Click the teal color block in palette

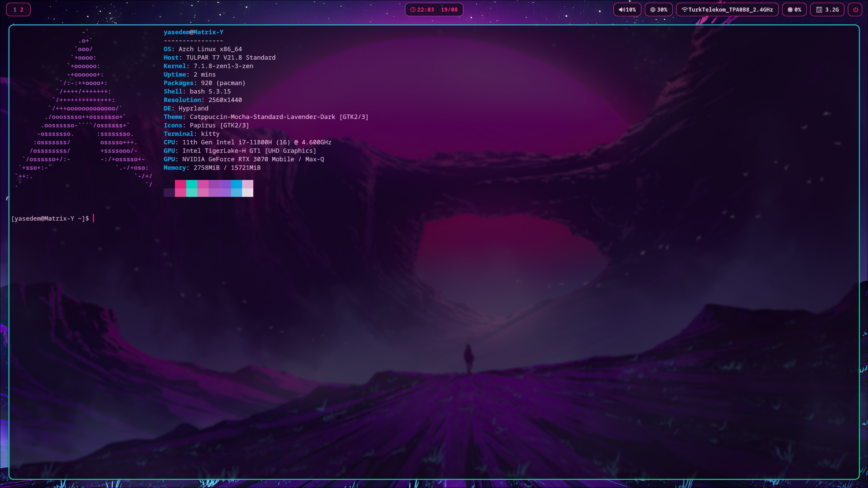pyautogui.click(x=192, y=184)
